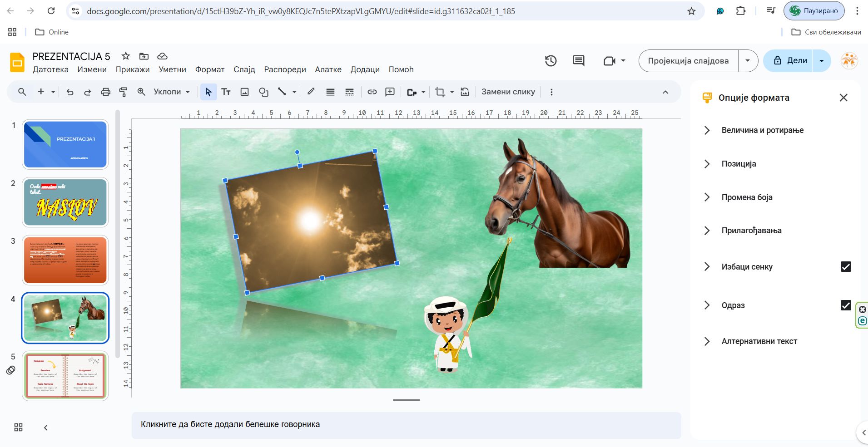Star the PREZENTACIJA 5 document
Screen dimensions: 868x447
(x=126, y=56)
